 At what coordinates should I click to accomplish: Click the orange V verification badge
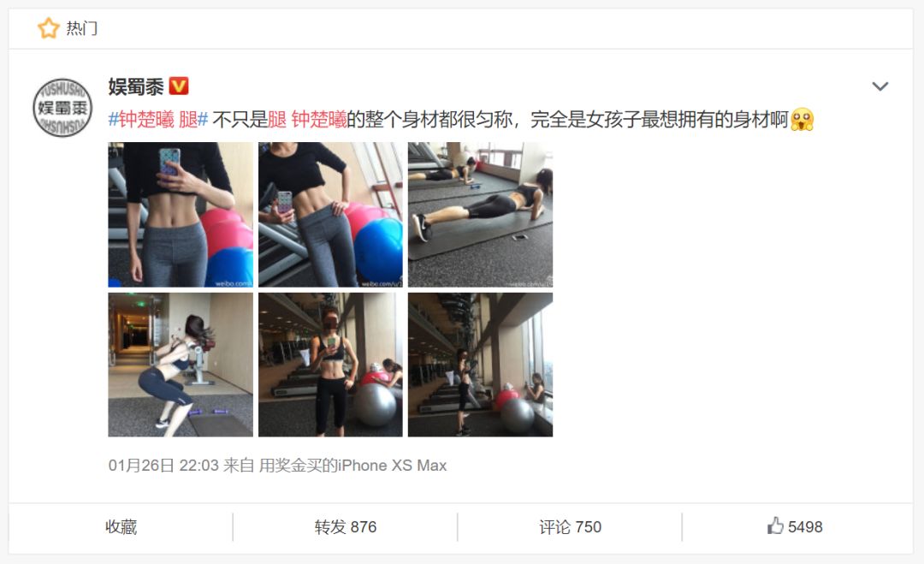pyautogui.click(x=179, y=86)
